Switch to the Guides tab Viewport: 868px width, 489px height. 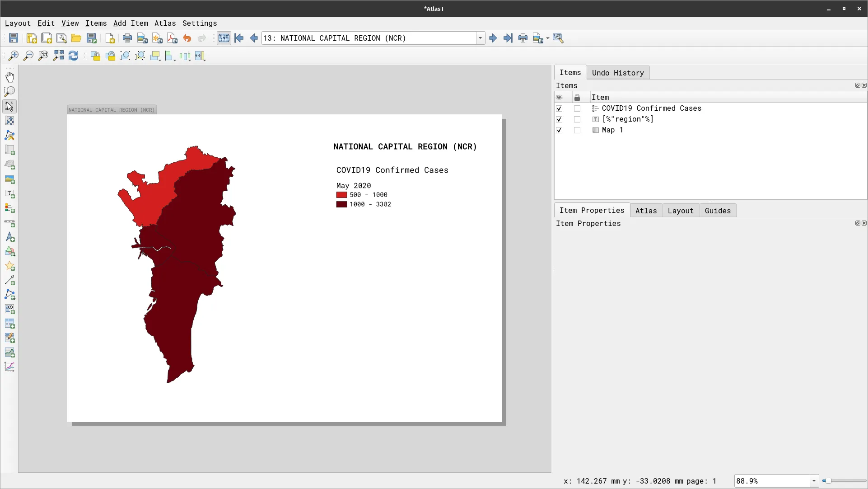[717, 211]
